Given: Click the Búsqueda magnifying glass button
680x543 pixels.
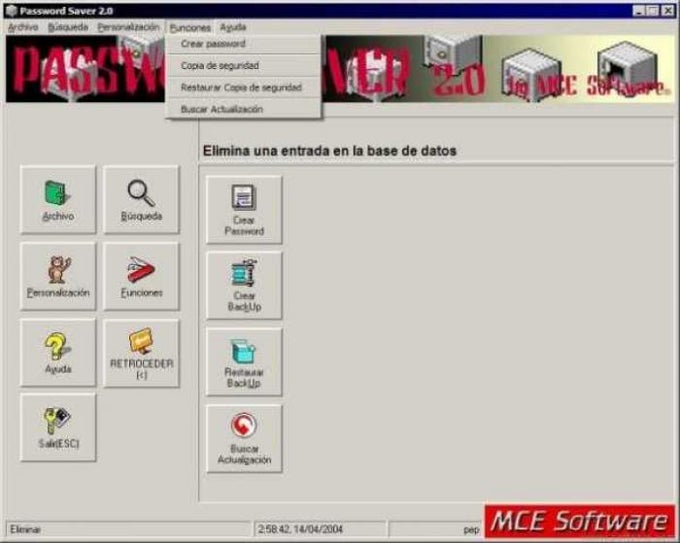Looking at the screenshot, I should point(141,200).
